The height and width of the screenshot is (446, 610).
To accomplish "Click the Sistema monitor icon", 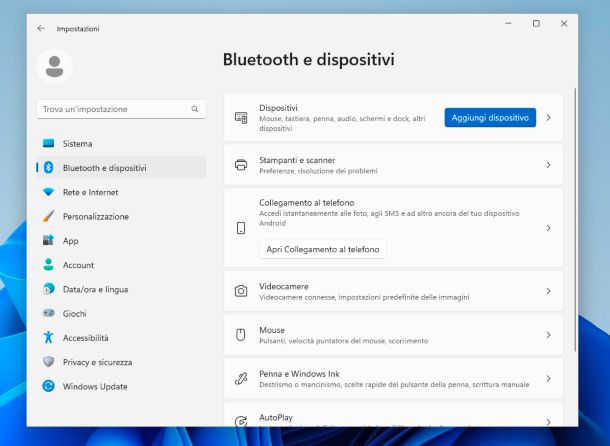I will click(48, 143).
